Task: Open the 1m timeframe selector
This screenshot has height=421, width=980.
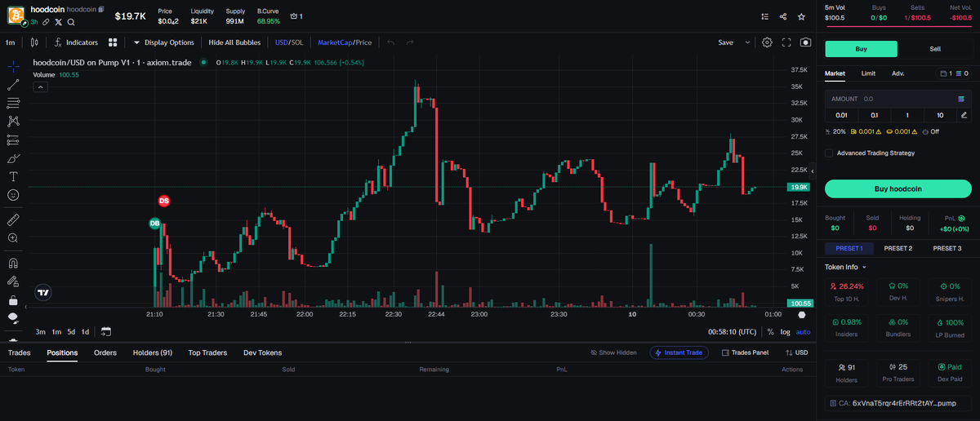Action: (x=10, y=42)
